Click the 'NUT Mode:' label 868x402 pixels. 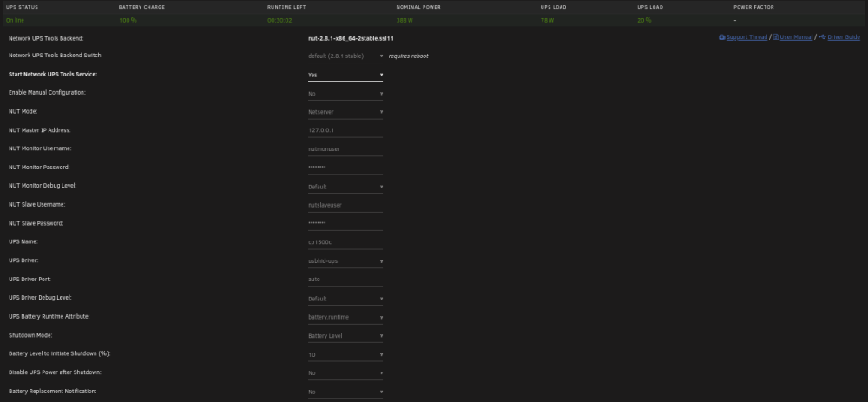tap(23, 111)
